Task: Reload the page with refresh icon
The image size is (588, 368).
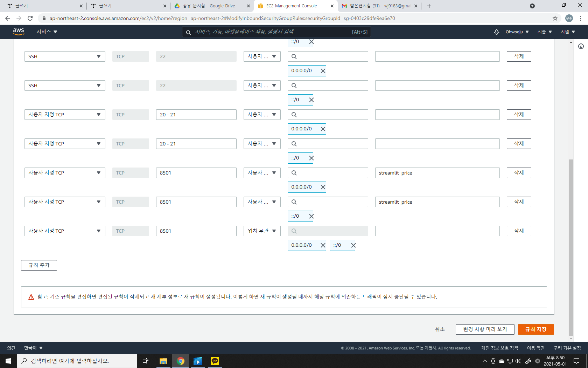Action: tap(30, 18)
